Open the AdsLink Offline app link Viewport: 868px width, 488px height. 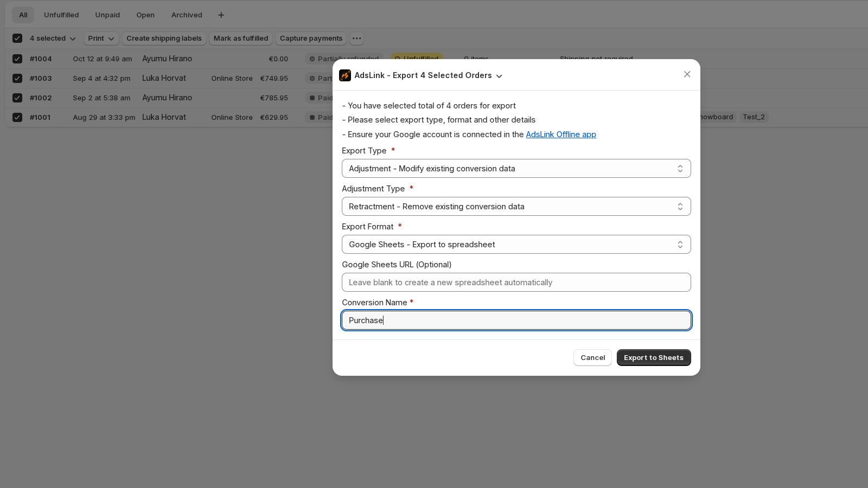561,134
